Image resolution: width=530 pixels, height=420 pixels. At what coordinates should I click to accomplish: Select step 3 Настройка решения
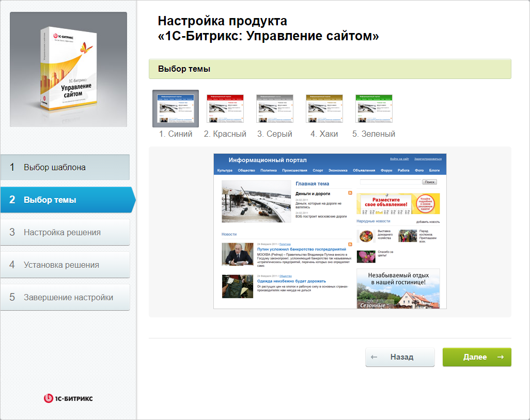pyautogui.click(x=65, y=232)
